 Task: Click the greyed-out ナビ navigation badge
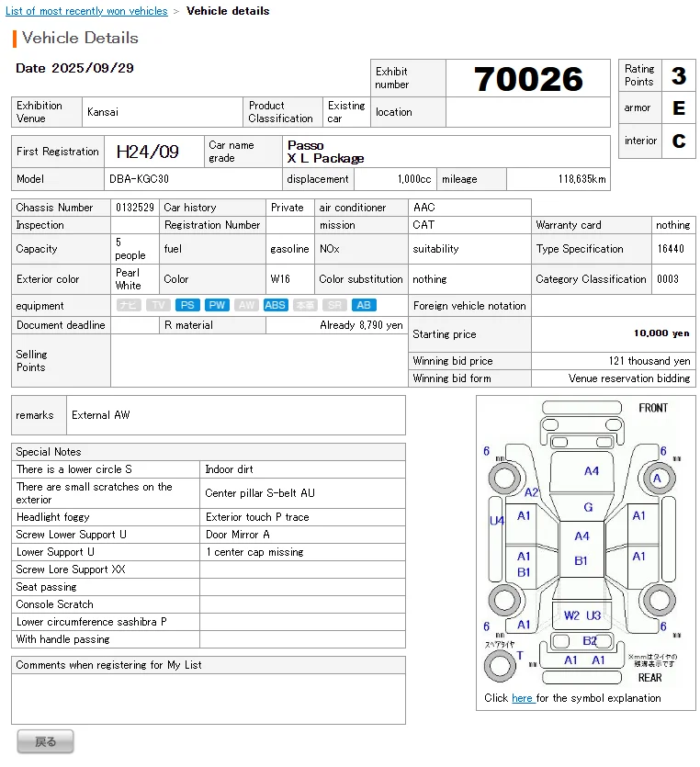(x=129, y=305)
